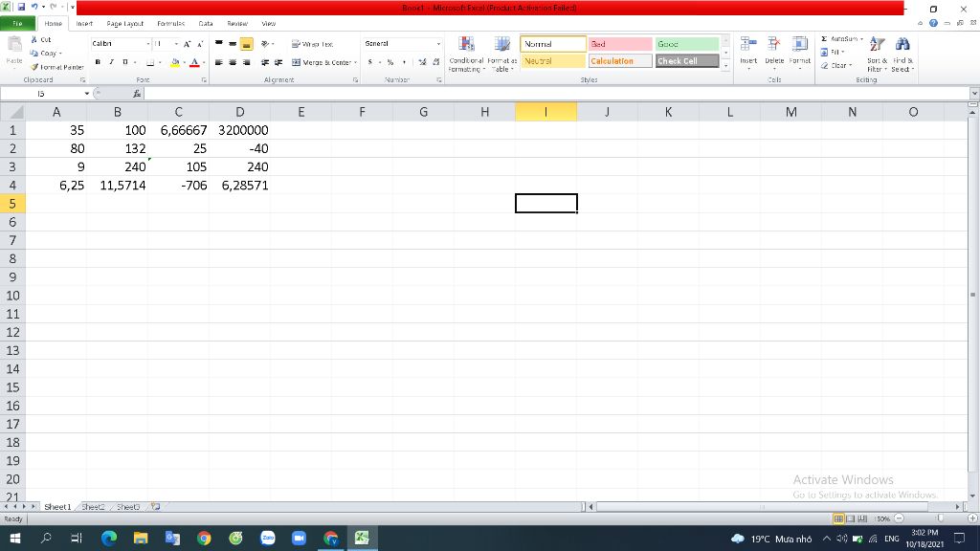Switch to the Formulas ribbon tab
The height and width of the screenshot is (551, 980).
(x=170, y=24)
